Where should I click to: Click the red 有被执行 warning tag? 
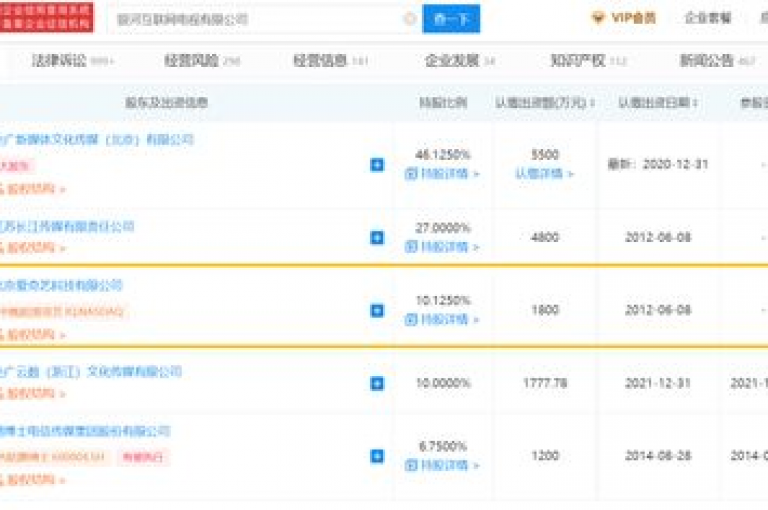143,457
